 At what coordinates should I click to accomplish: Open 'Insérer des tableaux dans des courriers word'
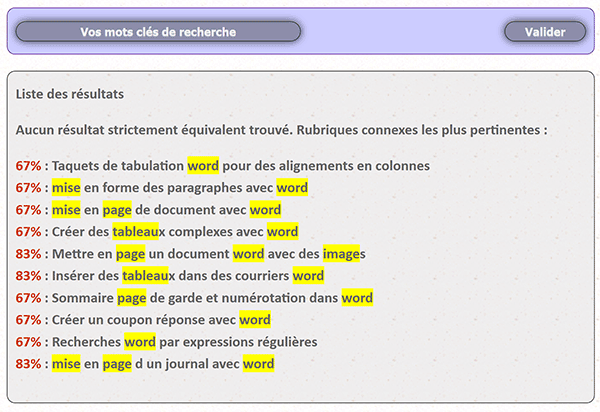(x=188, y=275)
